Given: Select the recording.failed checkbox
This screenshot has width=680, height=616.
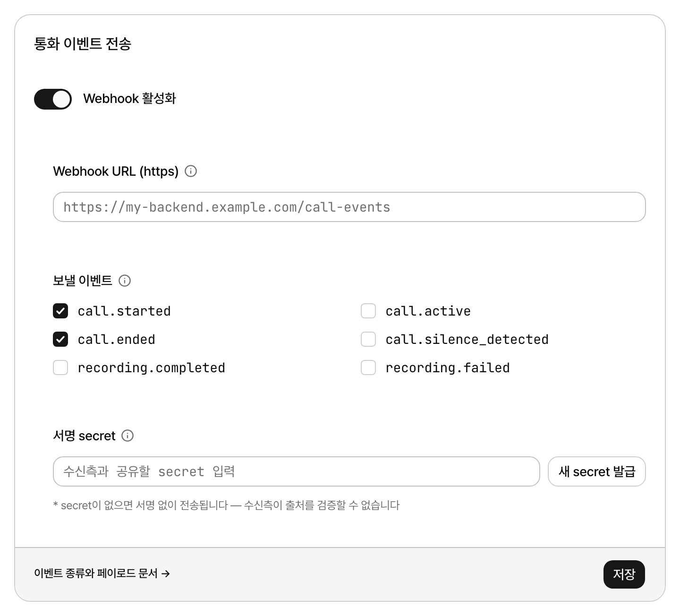Looking at the screenshot, I should [368, 368].
